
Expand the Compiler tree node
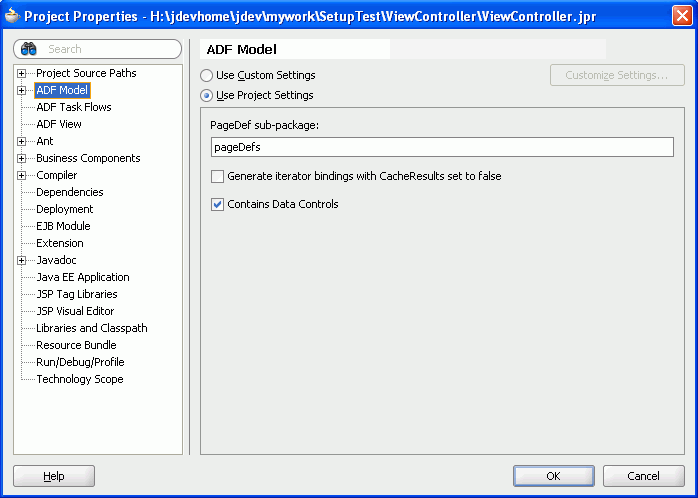pos(21,175)
